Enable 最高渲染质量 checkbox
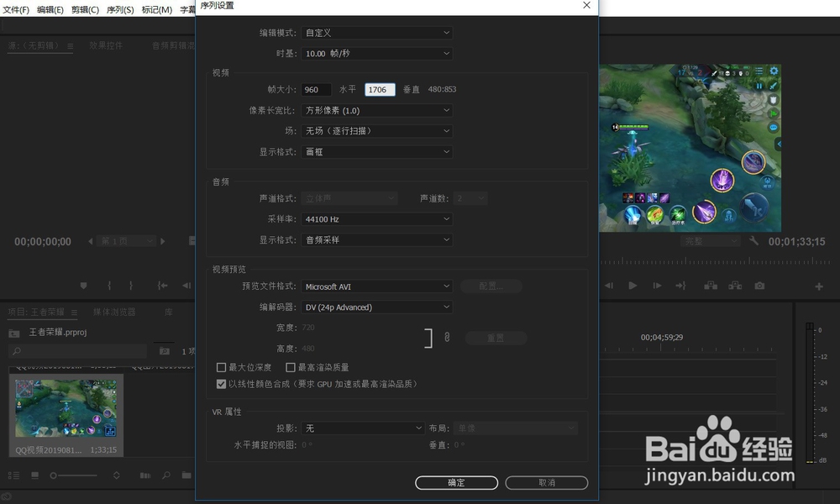840x504 pixels. [x=291, y=367]
